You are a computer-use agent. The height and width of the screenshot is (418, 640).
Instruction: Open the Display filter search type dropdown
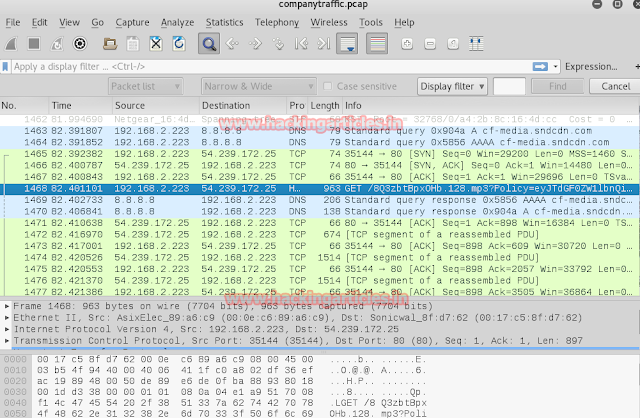[x=452, y=87]
